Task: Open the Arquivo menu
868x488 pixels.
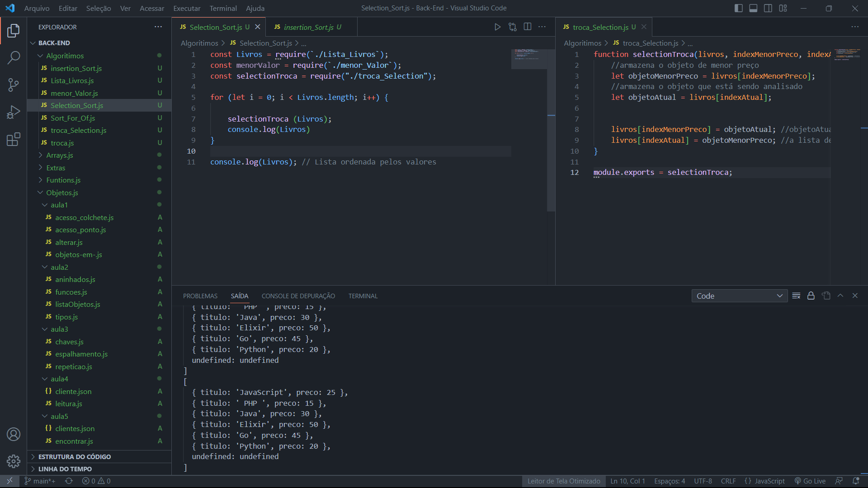Action: pos(37,8)
